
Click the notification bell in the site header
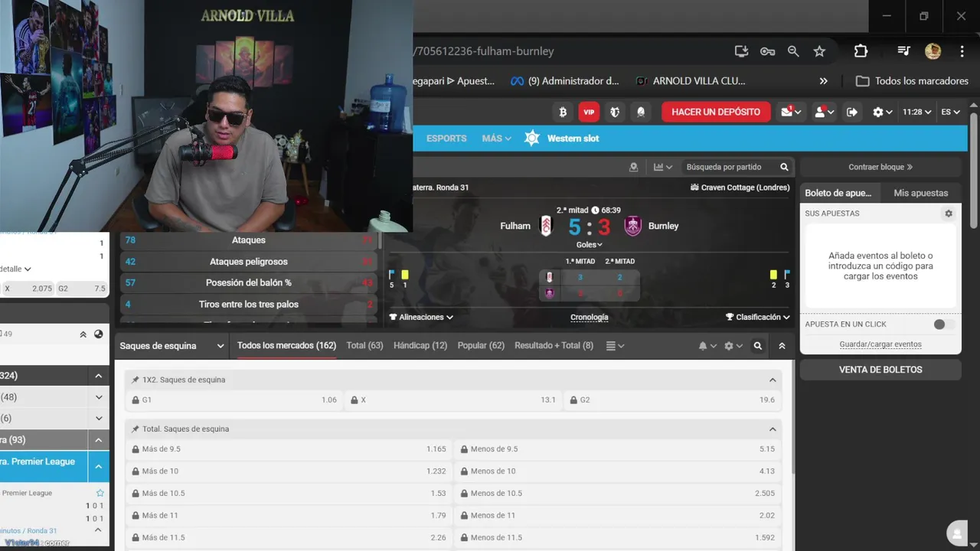pos(641,112)
